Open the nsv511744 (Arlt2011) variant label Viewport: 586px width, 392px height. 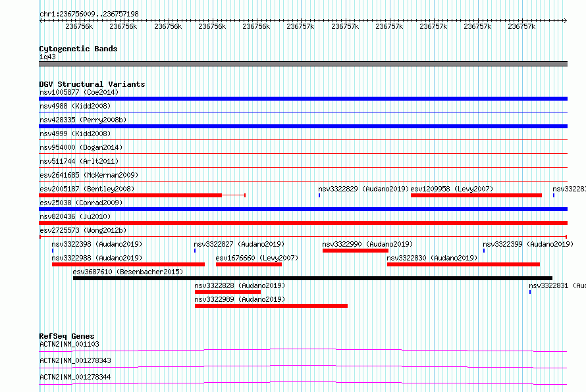79,161
